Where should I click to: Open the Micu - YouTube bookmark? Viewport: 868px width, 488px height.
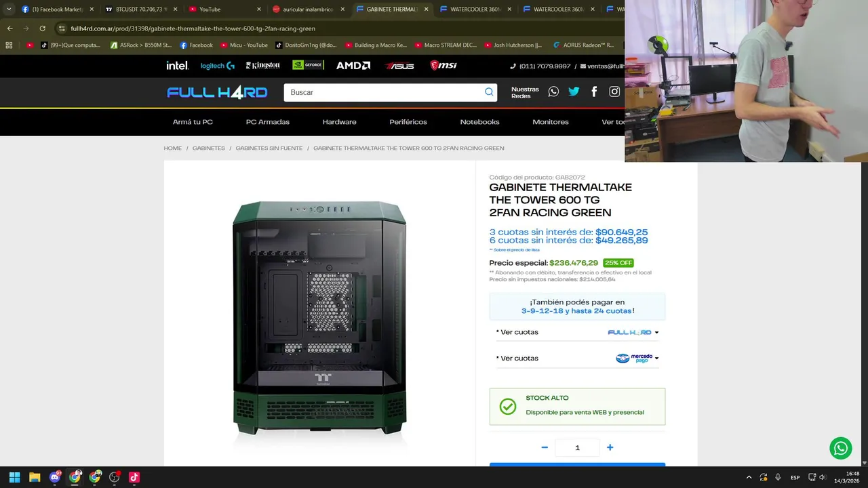pyautogui.click(x=244, y=45)
